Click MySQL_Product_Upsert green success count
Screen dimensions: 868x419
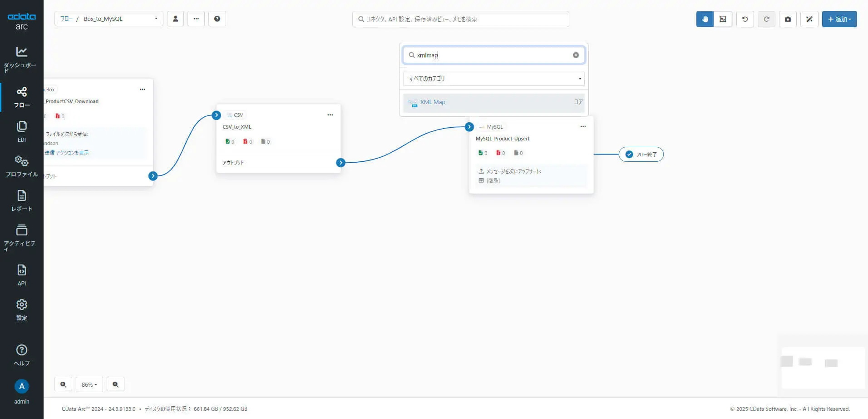[483, 153]
